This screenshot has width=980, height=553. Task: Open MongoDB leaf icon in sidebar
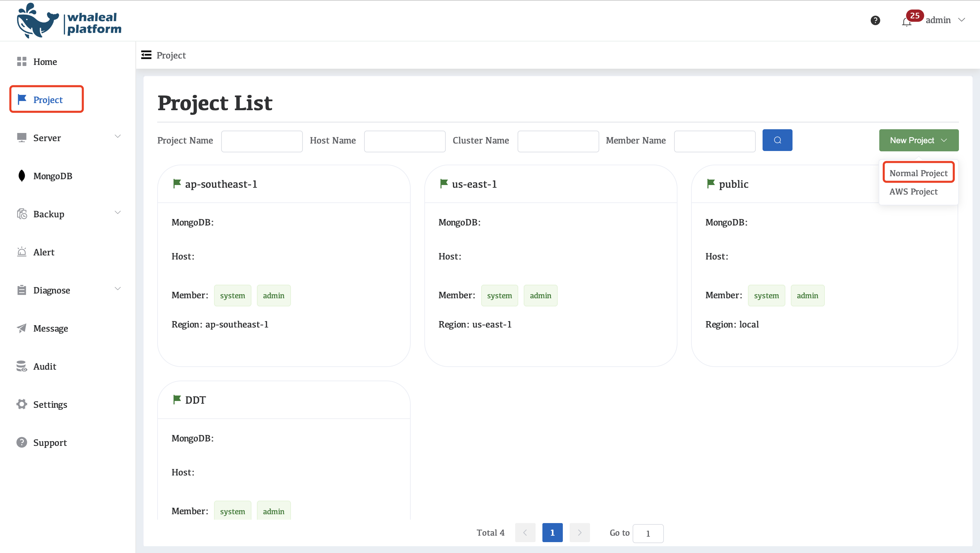[x=22, y=176]
